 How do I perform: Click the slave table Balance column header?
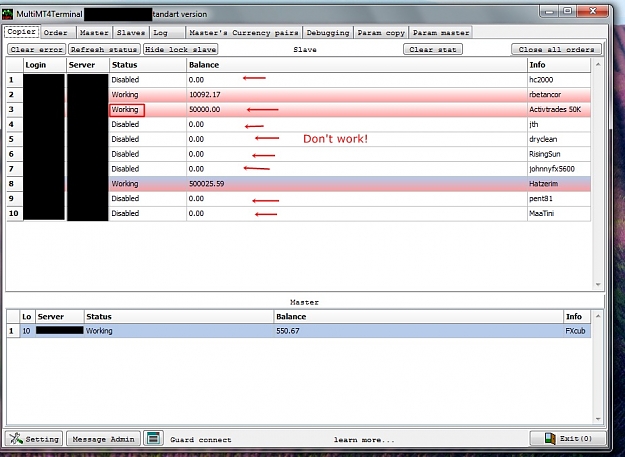(356, 65)
